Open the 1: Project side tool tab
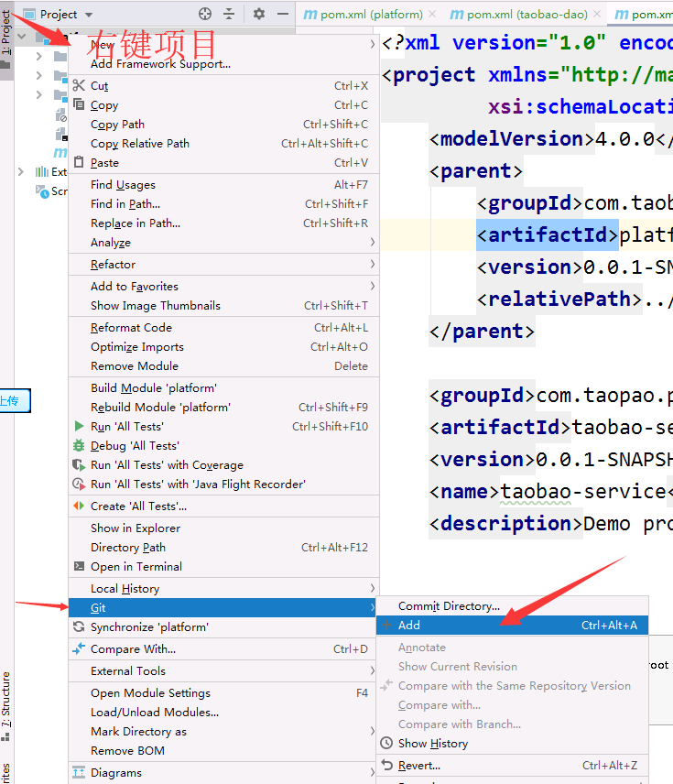673x784 pixels. 6,40
